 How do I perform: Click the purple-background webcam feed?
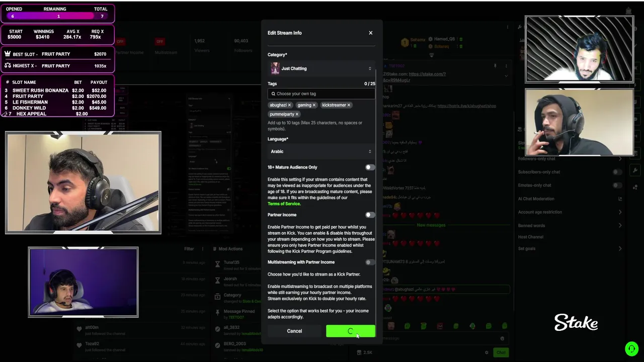pos(83,282)
